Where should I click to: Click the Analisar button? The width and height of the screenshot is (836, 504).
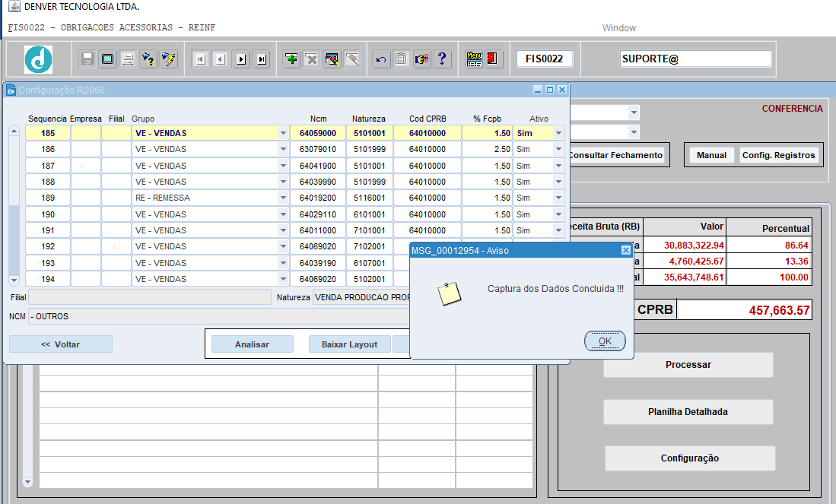(253, 344)
